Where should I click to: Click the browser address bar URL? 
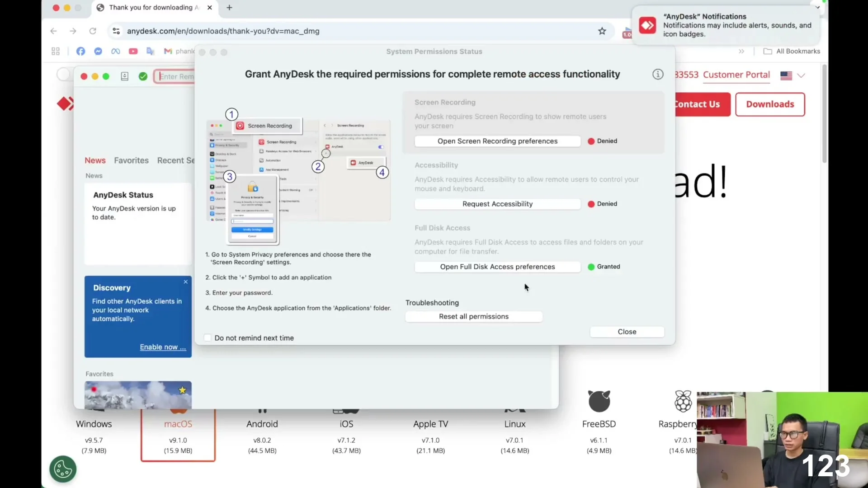(223, 31)
